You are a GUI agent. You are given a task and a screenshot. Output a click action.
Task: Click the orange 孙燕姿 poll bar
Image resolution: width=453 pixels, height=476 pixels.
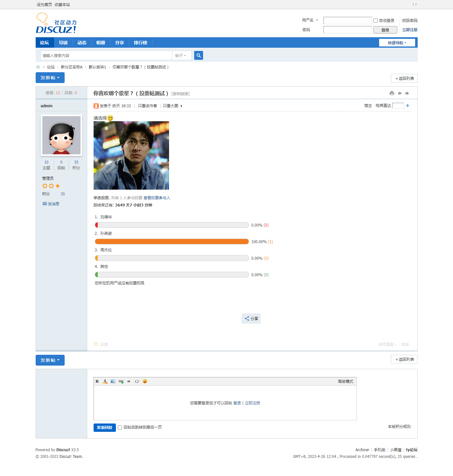(x=172, y=241)
